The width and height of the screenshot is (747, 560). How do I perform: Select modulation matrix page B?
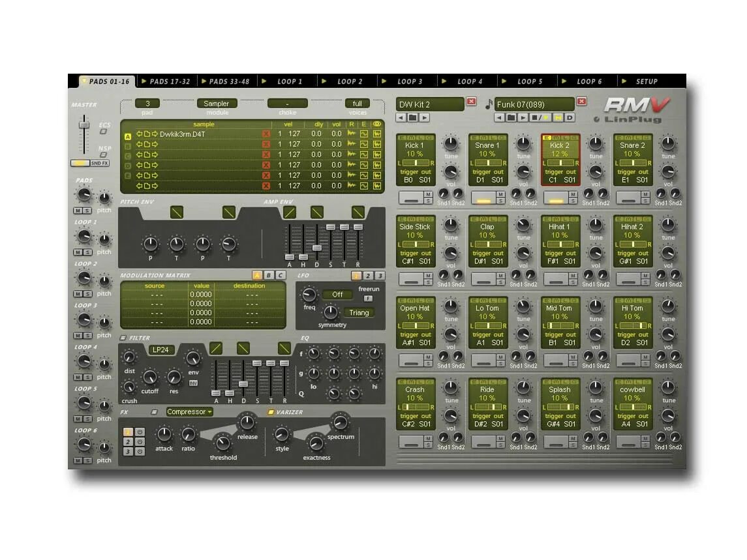[x=269, y=275]
